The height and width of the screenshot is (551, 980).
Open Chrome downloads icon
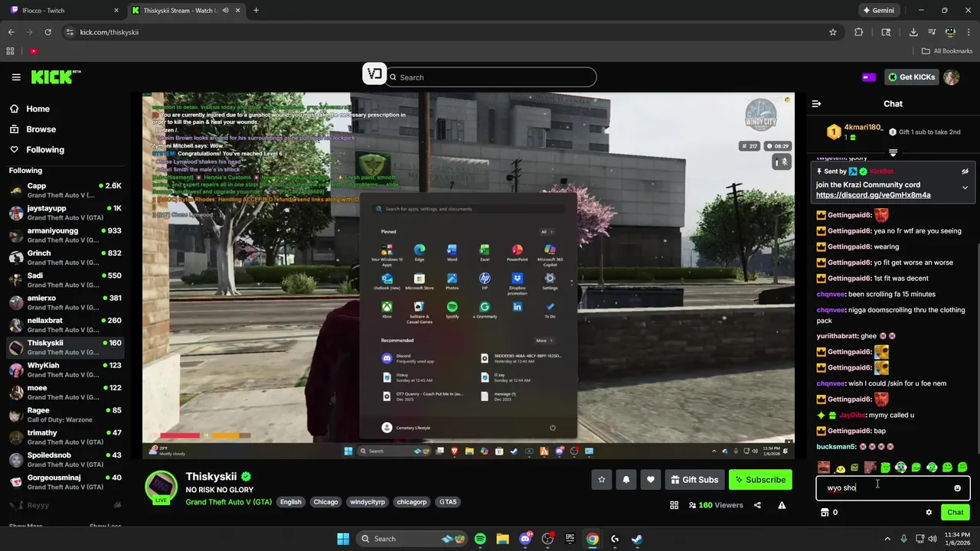[x=913, y=32]
